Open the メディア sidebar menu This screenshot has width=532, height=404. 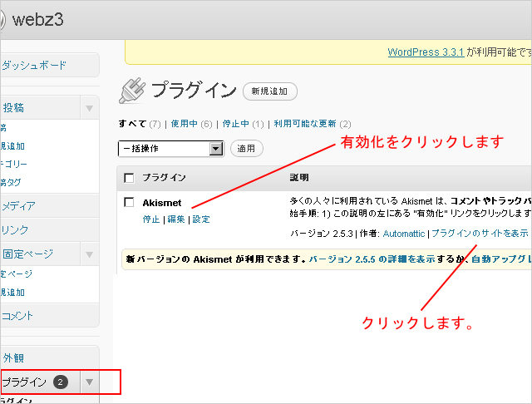coord(18,205)
